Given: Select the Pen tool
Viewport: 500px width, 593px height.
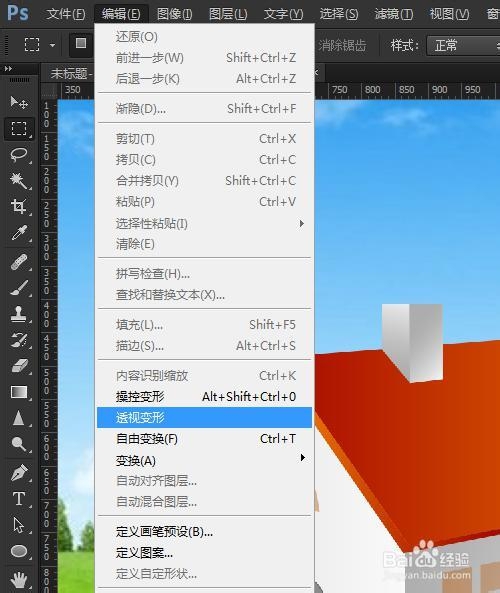Looking at the screenshot, I should (x=19, y=473).
